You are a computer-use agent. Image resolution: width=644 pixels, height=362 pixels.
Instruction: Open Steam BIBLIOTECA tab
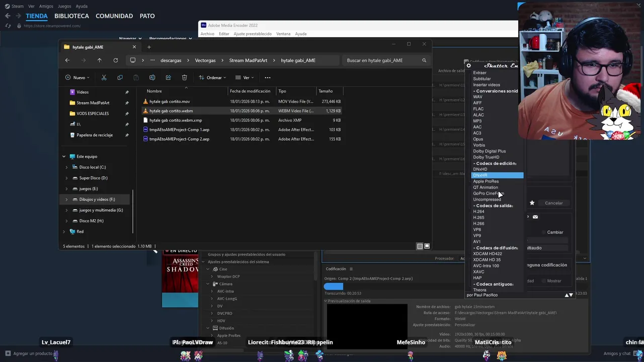tap(71, 16)
